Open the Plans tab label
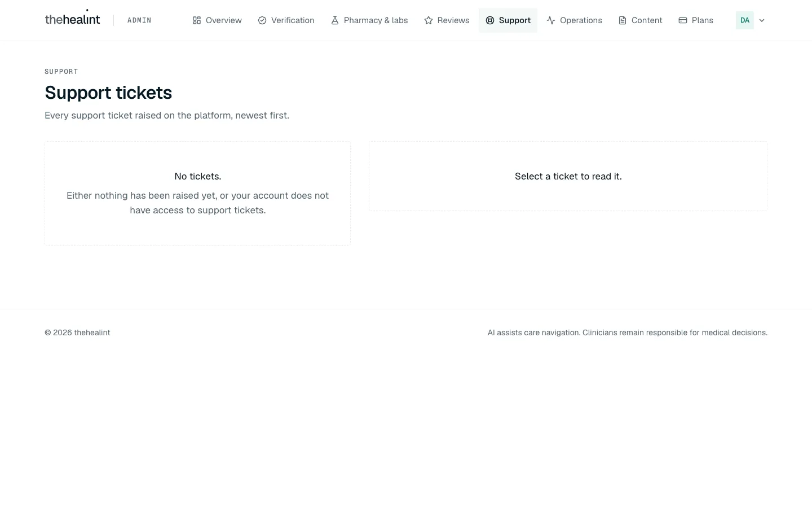The image size is (812, 508). [x=703, y=20]
